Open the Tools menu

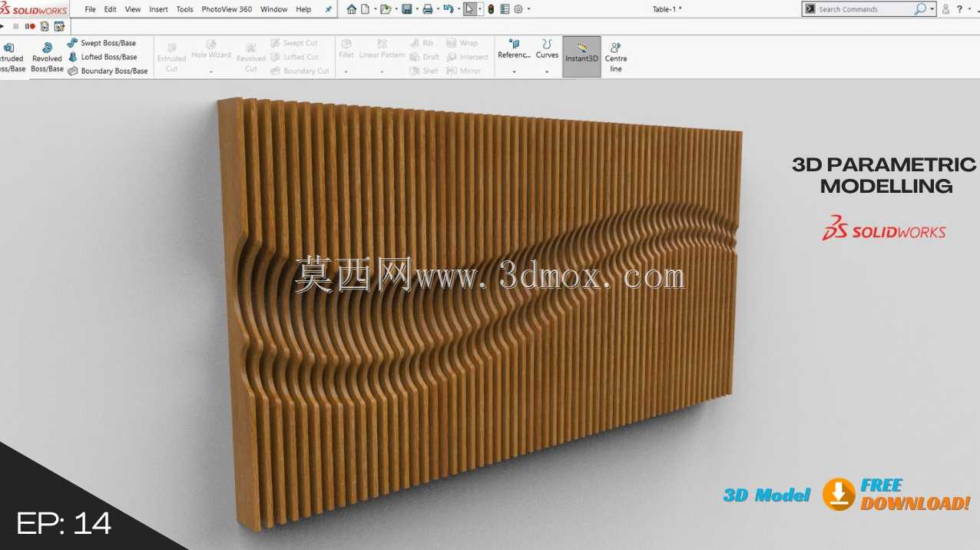coord(184,9)
